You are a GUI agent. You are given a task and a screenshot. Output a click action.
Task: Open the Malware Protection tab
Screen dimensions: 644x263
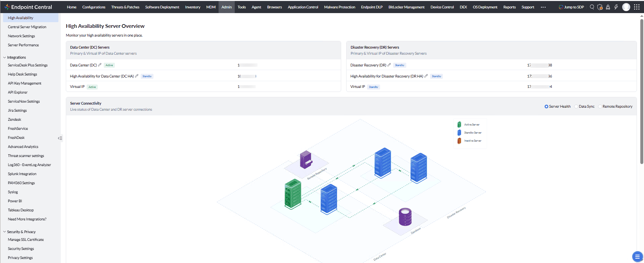[339, 7]
